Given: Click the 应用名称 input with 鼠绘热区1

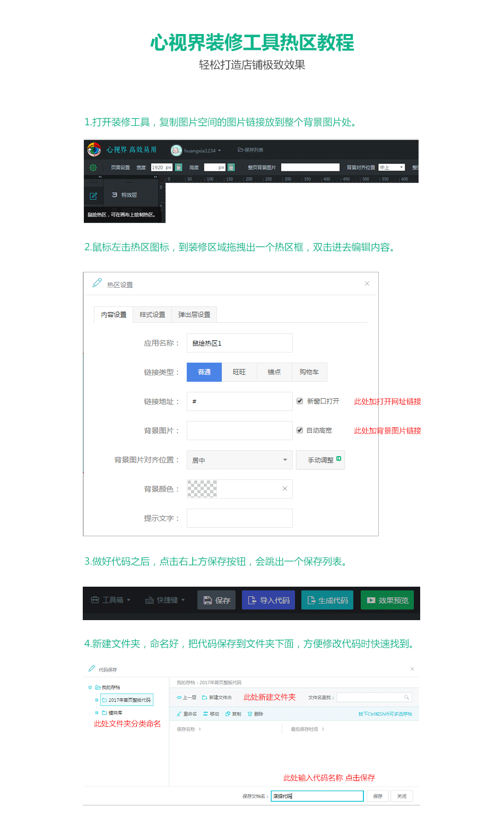Looking at the screenshot, I should point(240,343).
